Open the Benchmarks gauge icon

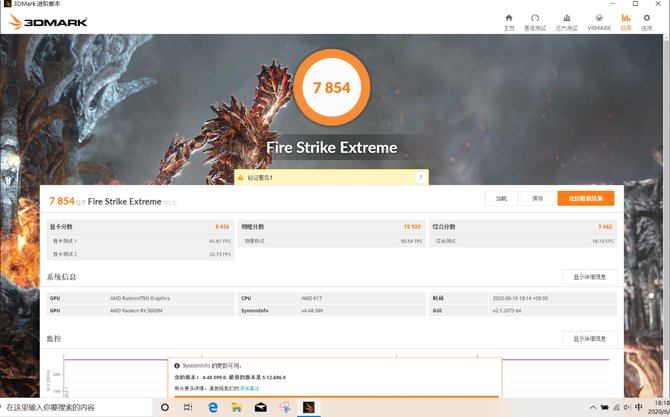click(535, 18)
